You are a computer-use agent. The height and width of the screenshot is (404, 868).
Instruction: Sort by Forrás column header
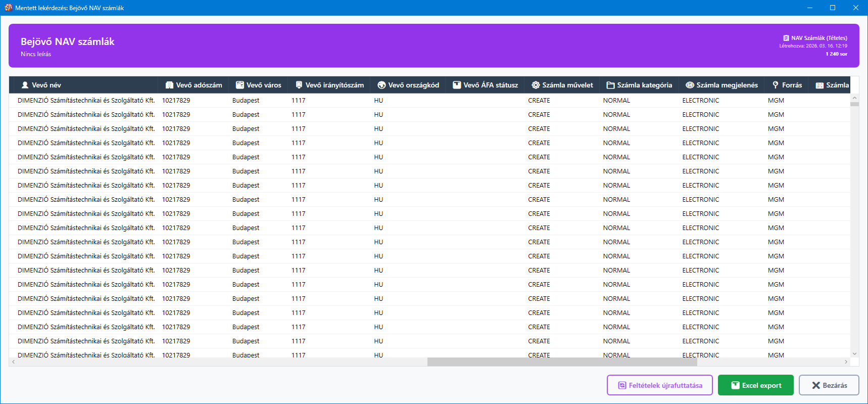(792, 85)
